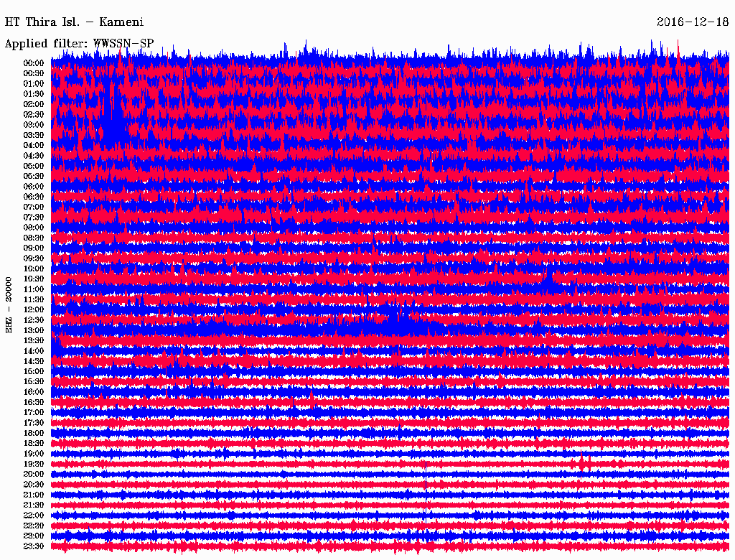The height and width of the screenshot is (560, 735).
Task: Click the '17:30' time label
Action: [x=34, y=423]
